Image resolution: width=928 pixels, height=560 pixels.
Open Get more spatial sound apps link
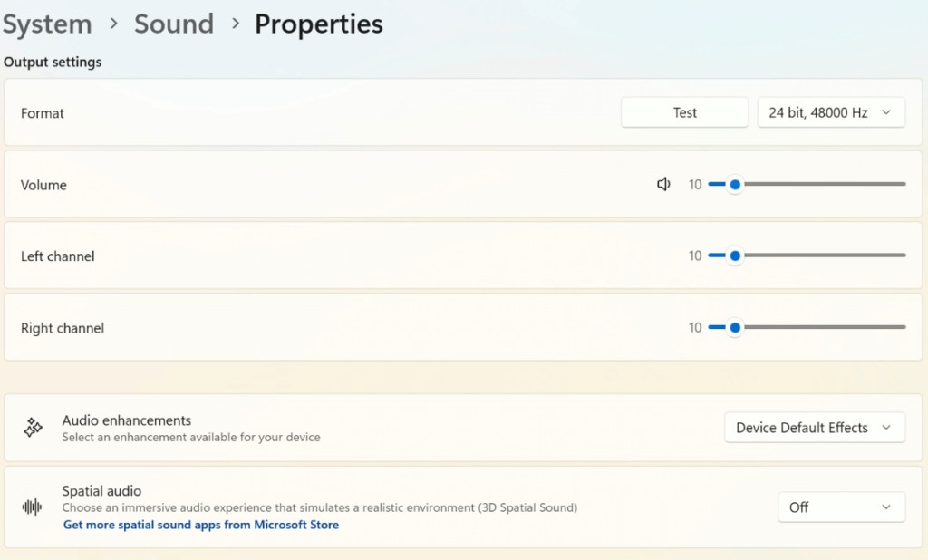[201, 525]
